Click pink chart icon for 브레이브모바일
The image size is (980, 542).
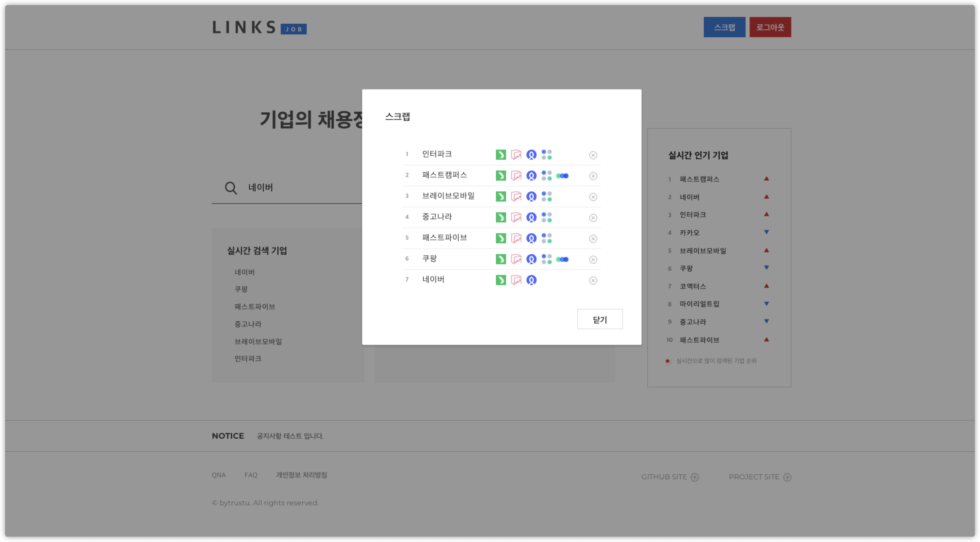[x=516, y=197]
